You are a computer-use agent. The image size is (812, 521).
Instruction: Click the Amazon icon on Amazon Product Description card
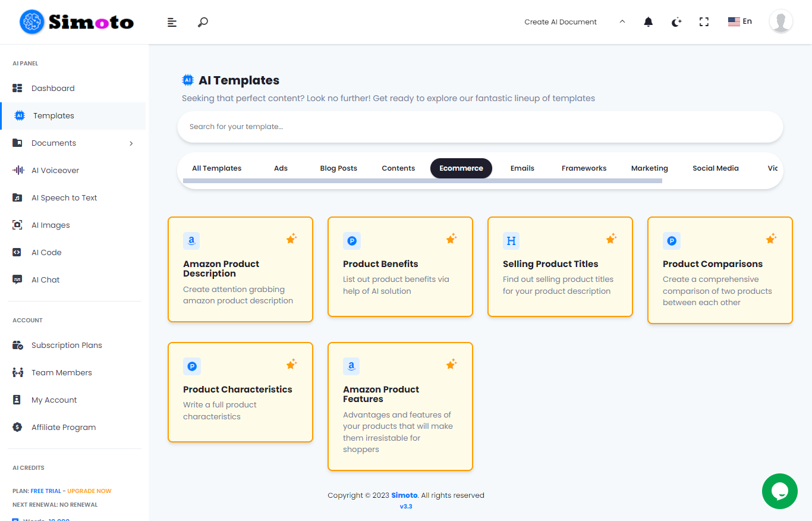[191, 241]
